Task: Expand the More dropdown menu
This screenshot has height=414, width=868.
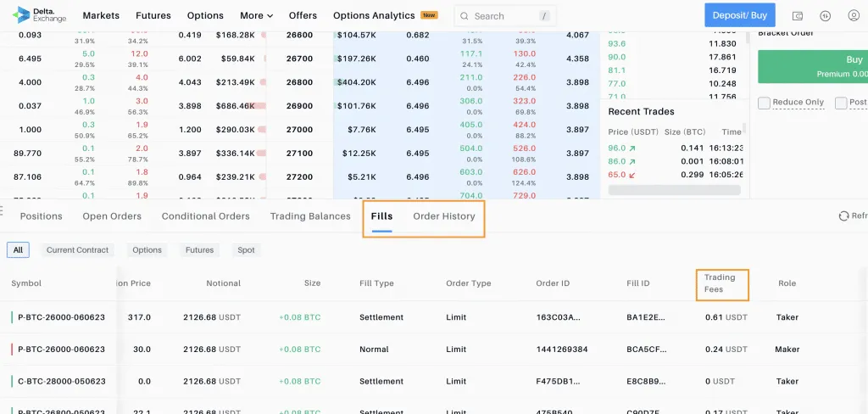Action: [256, 15]
